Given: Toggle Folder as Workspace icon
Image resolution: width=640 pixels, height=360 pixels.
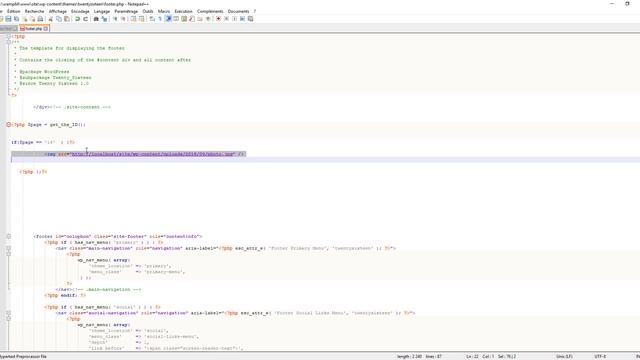Looking at the screenshot, I should tap(200, 19).
